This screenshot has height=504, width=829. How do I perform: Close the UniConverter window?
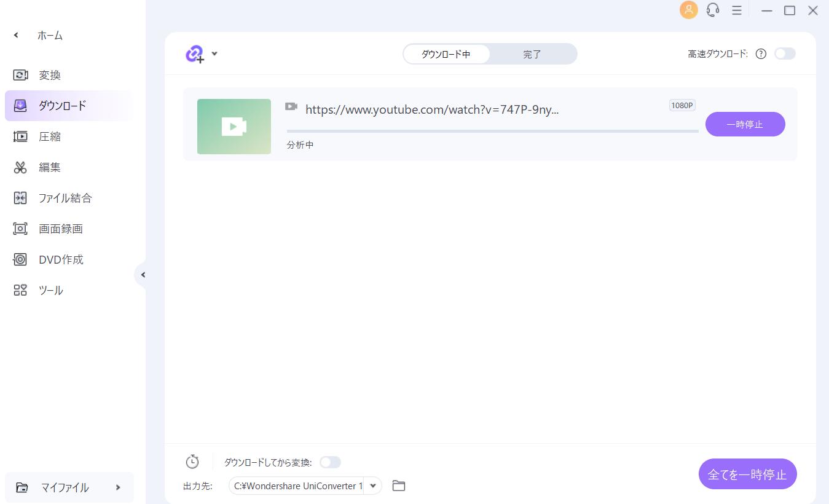click(x=813, y=10)
